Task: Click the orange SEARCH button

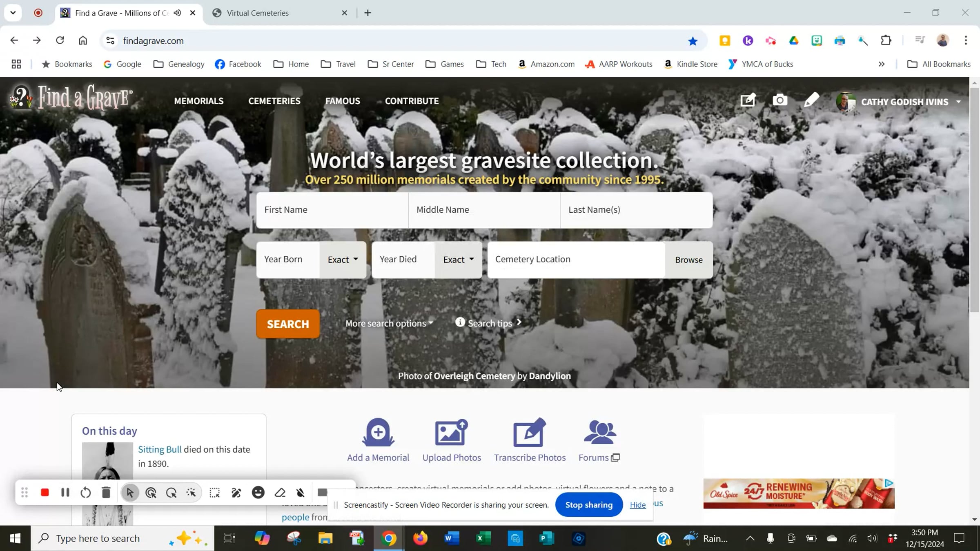Action: click(288, 324)
